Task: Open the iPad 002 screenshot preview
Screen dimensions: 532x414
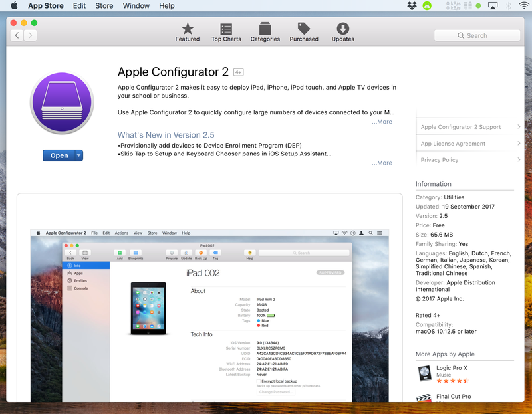Action: [209, 316]
